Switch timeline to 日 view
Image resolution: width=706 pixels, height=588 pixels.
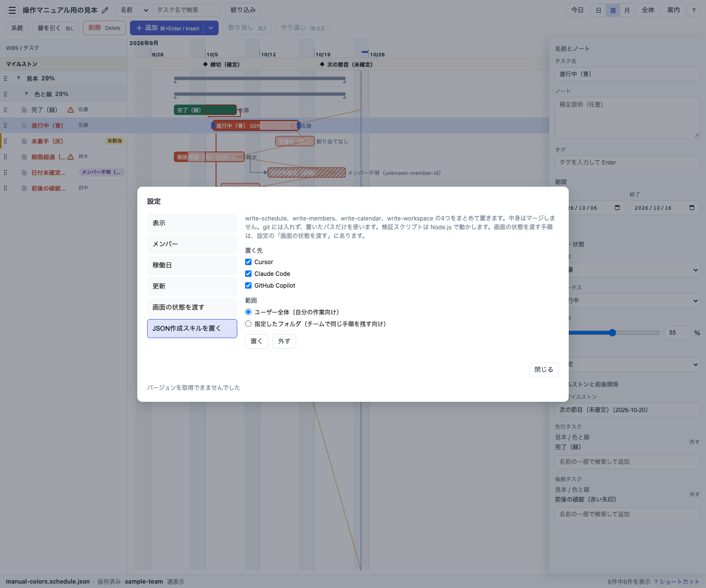pos(599,10)
